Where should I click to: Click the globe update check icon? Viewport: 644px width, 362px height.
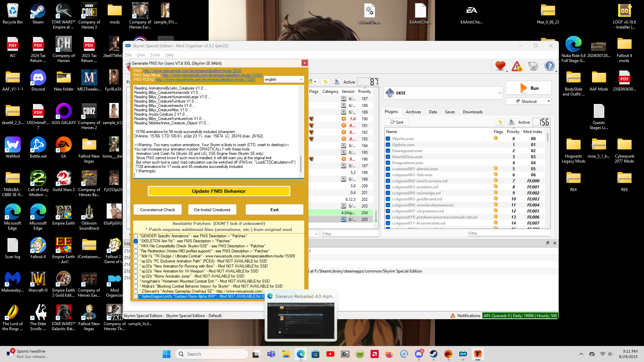pos(533,66)
